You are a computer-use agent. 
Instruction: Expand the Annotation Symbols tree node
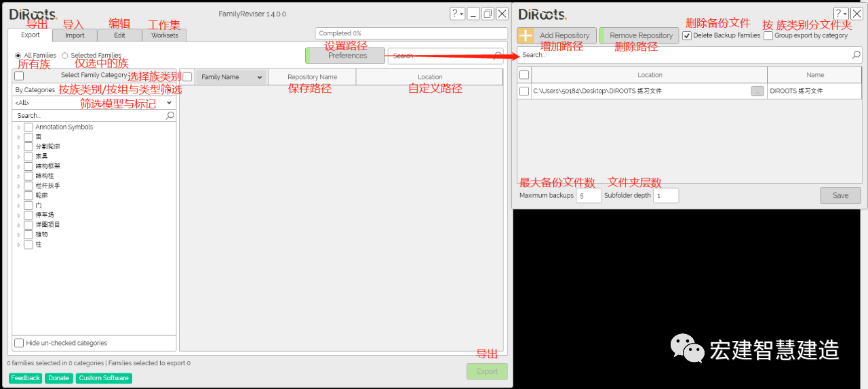[18, 127]
